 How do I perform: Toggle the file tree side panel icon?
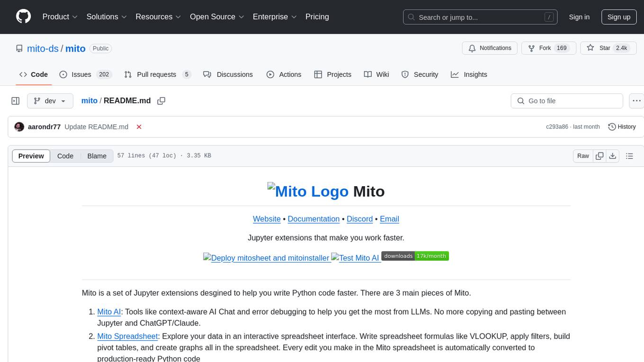[16, 101]
